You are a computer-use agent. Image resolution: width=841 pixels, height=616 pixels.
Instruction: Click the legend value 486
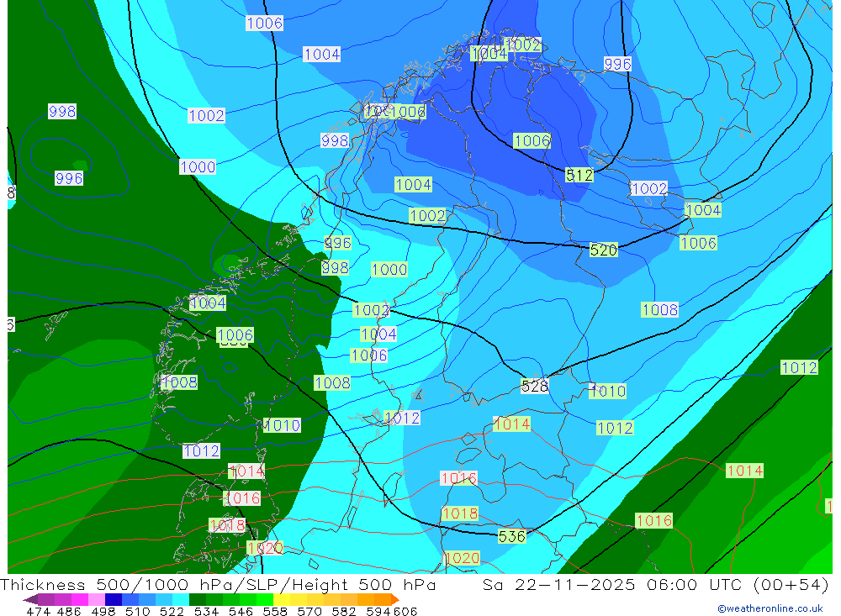pyautogui.click(x=69, y=611)
